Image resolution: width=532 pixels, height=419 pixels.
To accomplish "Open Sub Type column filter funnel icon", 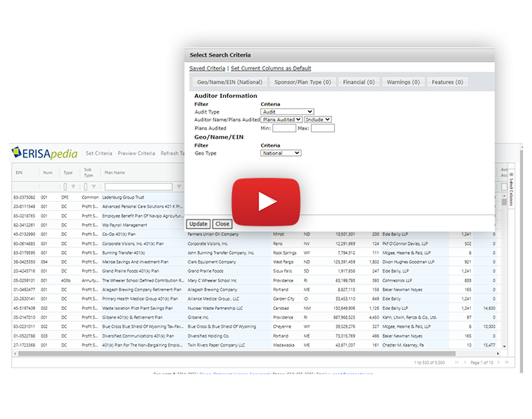I will (94, 187).
